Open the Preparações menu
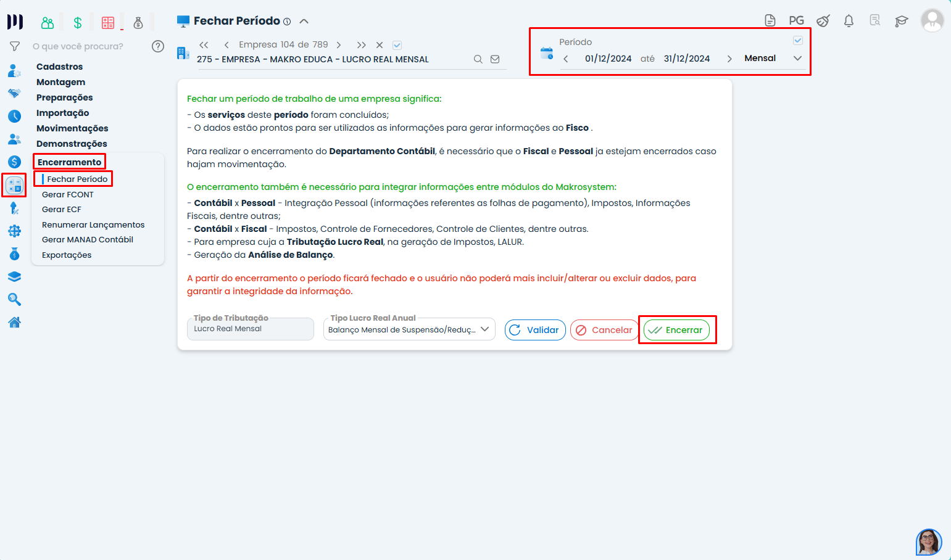Viewport: 951px width, 560px height. [64, 97]
